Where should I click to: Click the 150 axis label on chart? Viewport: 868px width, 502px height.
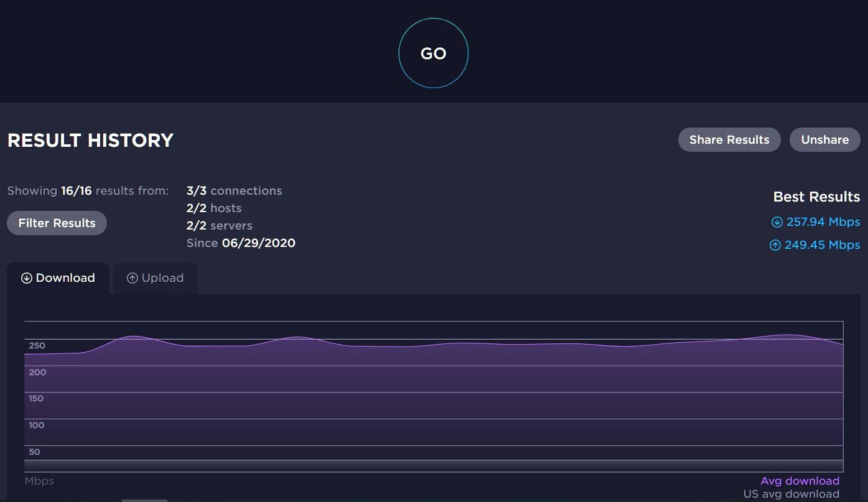click(x=37, y=399)
